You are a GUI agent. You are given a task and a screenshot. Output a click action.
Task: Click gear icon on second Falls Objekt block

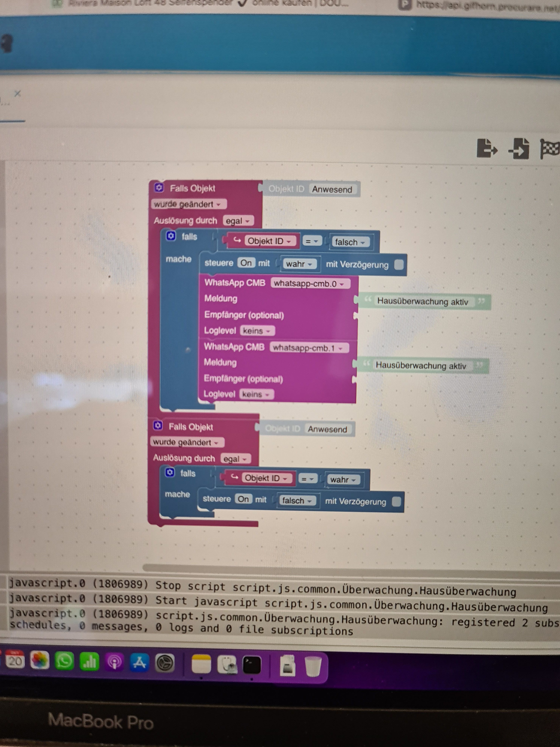pyautogui.click(x=158, y=426)
